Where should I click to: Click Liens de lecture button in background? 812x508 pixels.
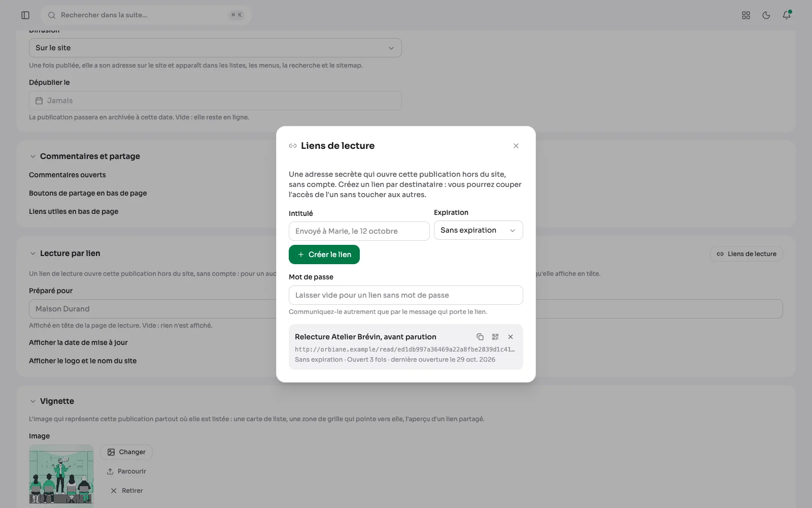[746, 254]
